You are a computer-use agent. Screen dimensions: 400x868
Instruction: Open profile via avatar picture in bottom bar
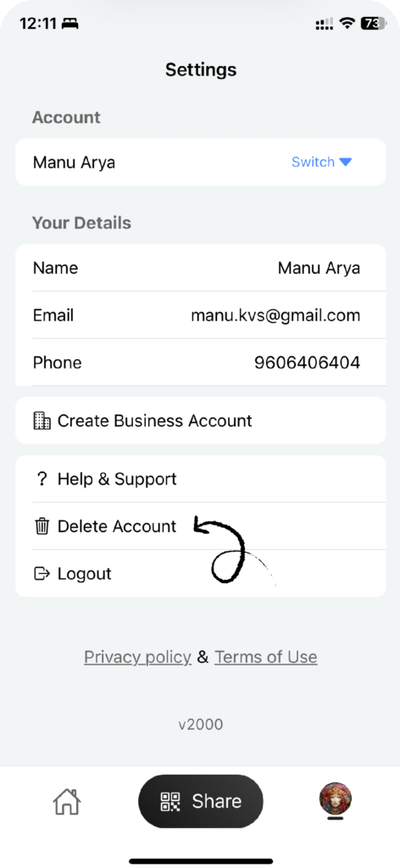pos(336,798)
